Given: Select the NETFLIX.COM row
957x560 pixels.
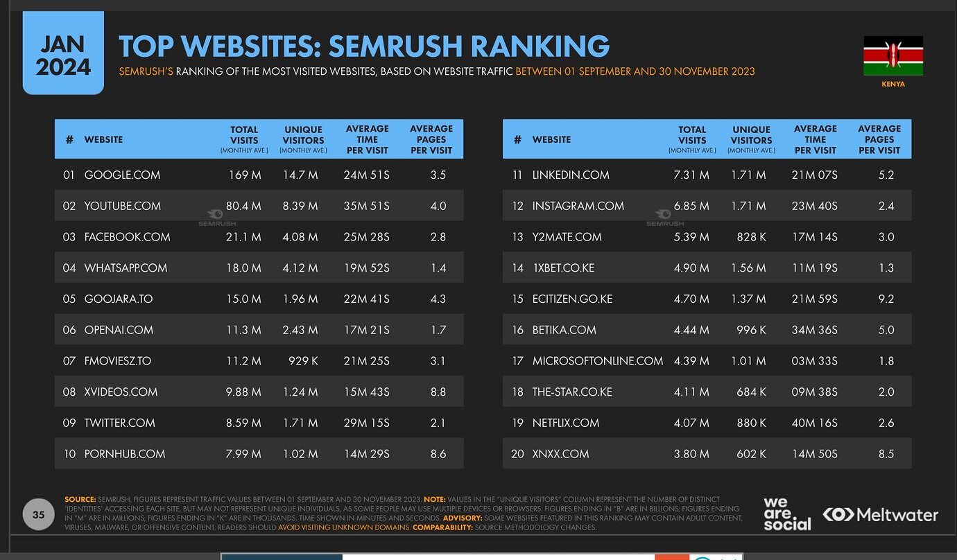Looking at the screenshot, I should (x=707, y=422).
